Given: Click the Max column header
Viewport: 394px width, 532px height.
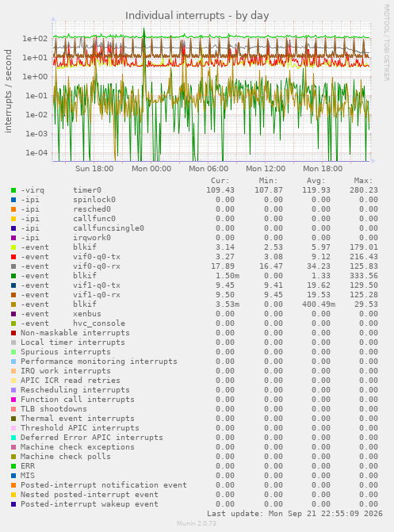Looking at the screenshot, I should click(363, 181).
